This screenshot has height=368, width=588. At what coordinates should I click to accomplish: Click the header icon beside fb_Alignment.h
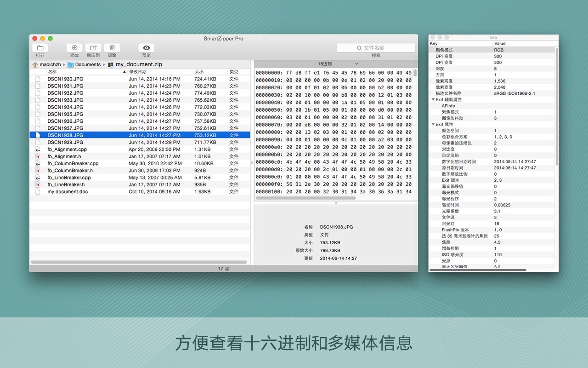39,156
